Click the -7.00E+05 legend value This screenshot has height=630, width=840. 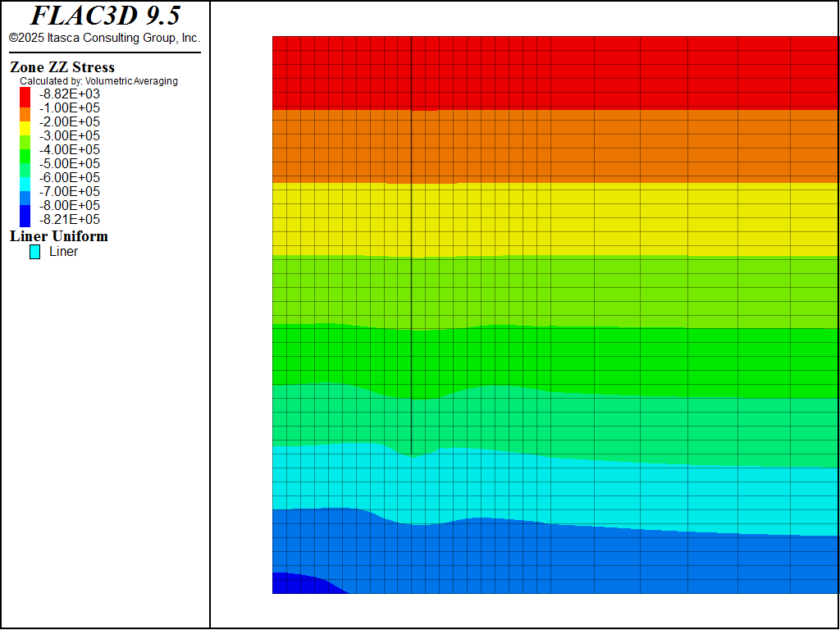tap(70, 191)
